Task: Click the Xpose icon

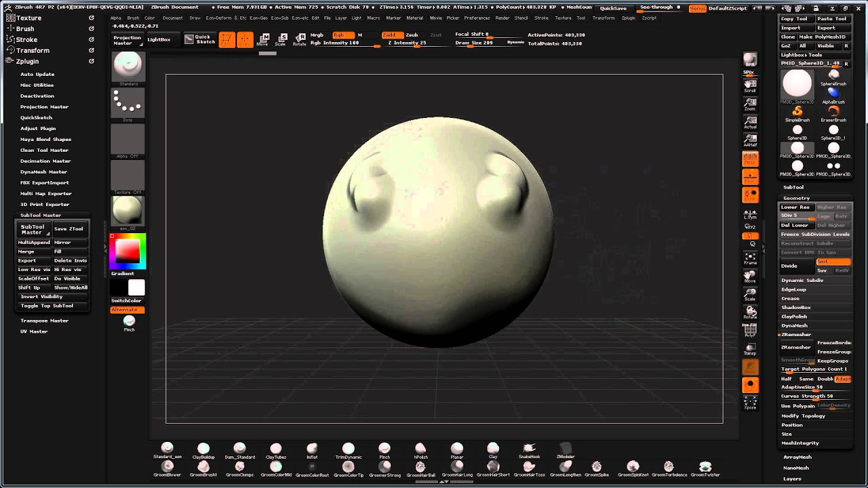Action: click(x=749, y=403)
